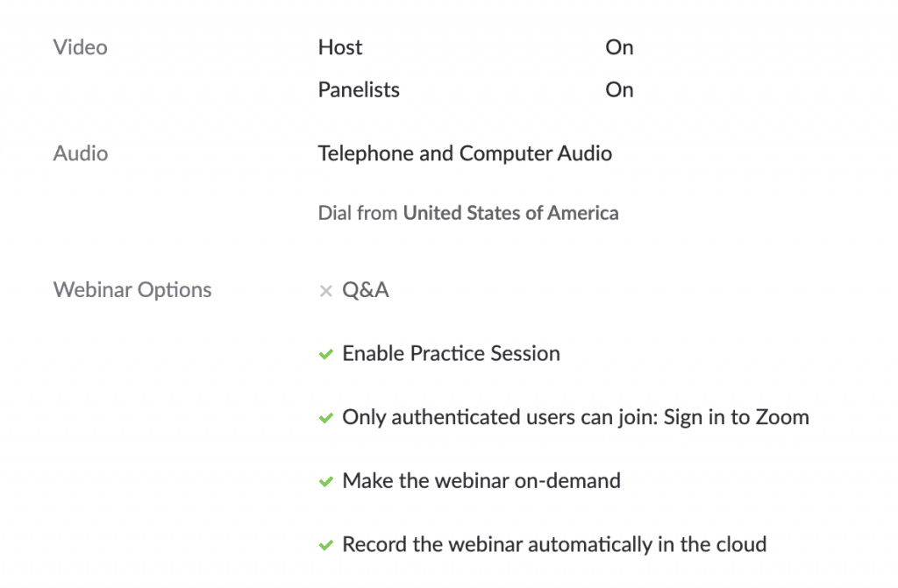
Task: Click the green checkmark beside Record the webinar automatically
Action: point(326,546)
